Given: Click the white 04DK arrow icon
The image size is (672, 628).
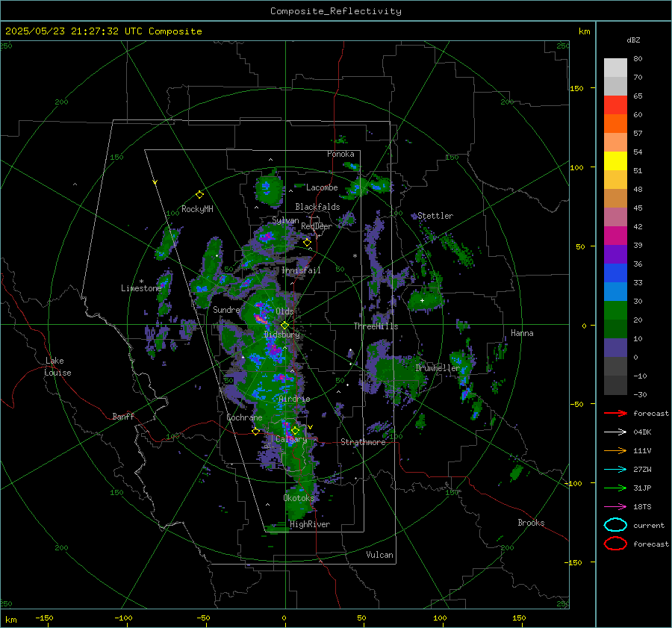Looking at the screenshot, I should 615,432.
